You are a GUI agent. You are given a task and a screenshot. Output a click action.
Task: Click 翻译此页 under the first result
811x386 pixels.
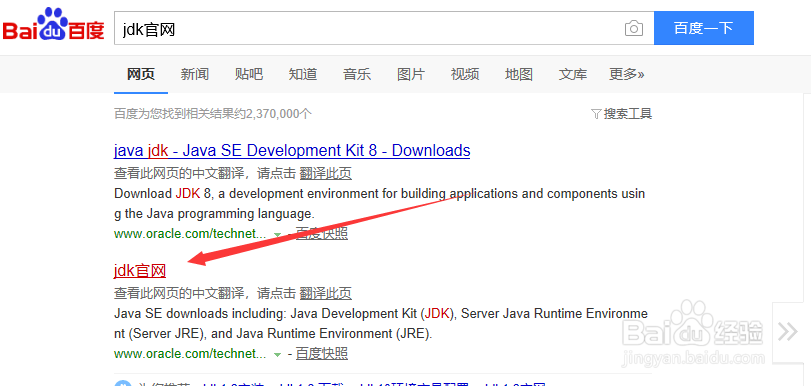pos(326,173)
